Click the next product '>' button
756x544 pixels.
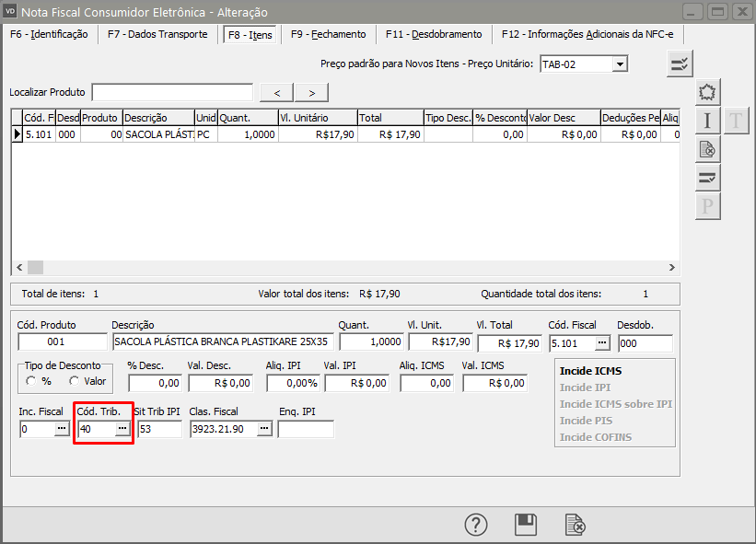(x=312, y=92)
